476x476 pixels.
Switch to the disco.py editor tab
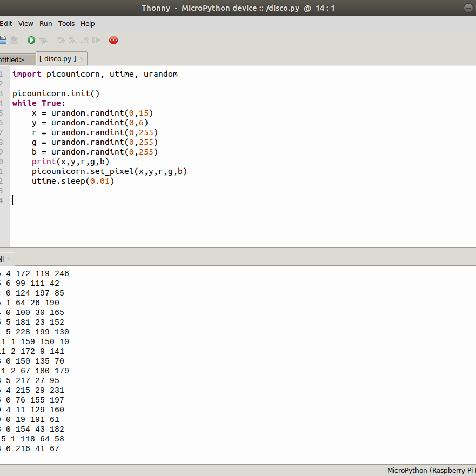[x=58, y=58]
